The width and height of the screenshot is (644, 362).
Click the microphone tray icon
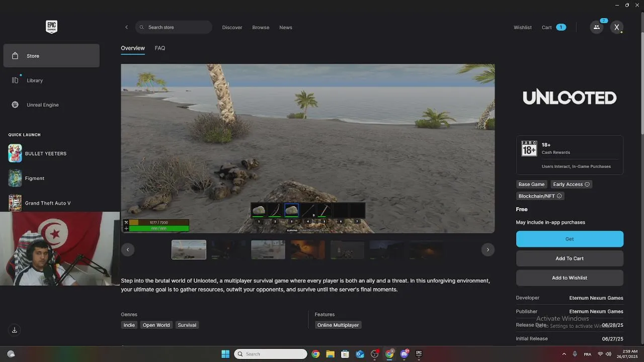coord(575,354)
